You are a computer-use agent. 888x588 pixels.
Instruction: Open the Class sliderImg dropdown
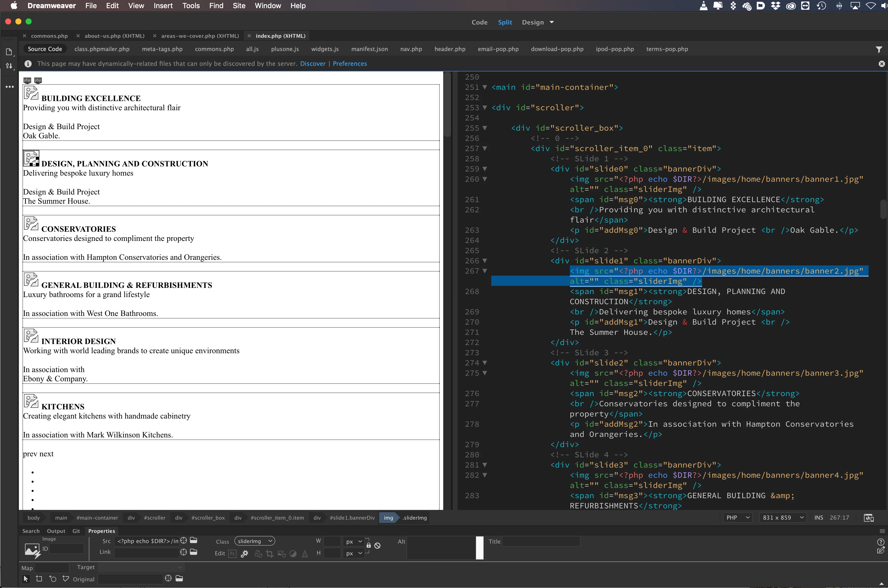pos(255,541)
